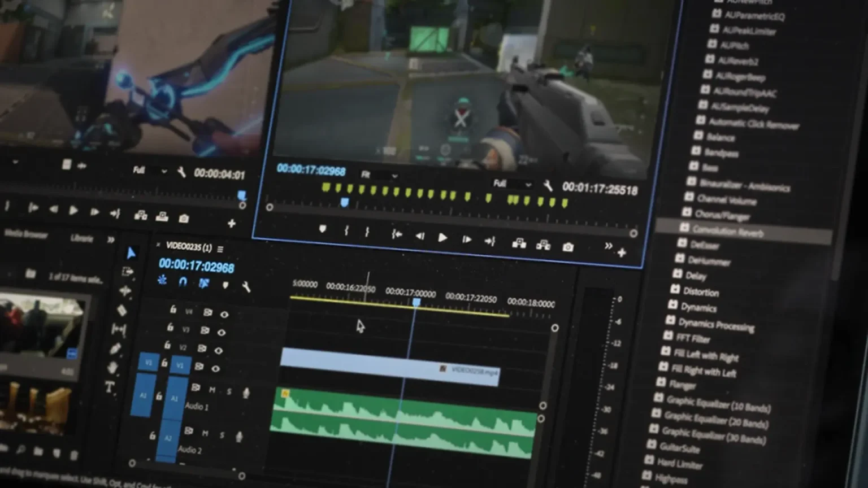
Task: Switch to Libraries tab
Action: [82, 238]
